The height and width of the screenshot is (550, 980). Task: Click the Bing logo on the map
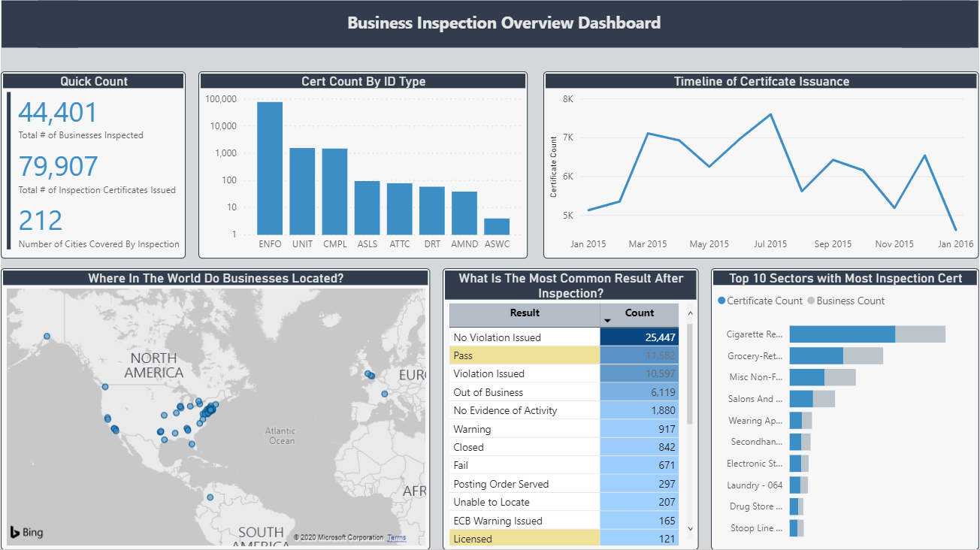26,533
